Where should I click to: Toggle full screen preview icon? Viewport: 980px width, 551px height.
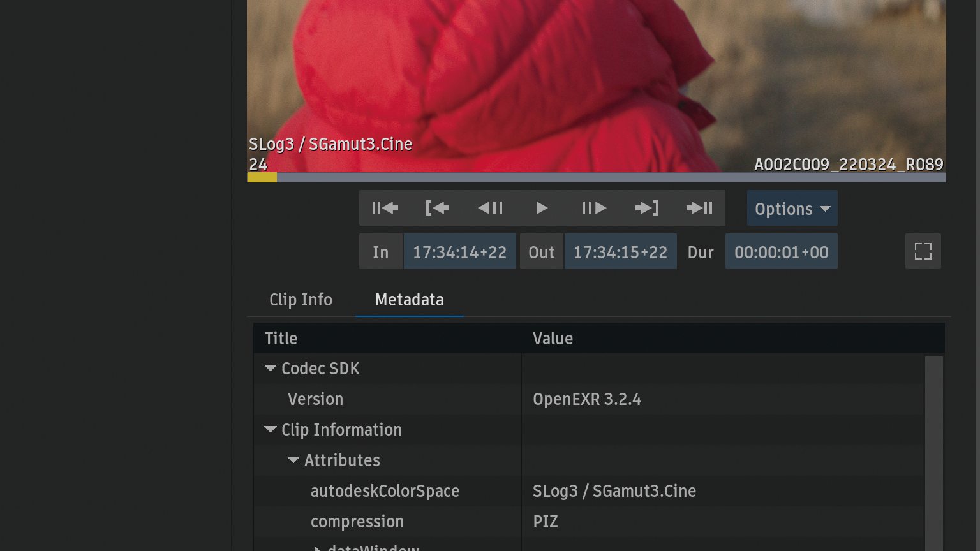tap(923, 251)
